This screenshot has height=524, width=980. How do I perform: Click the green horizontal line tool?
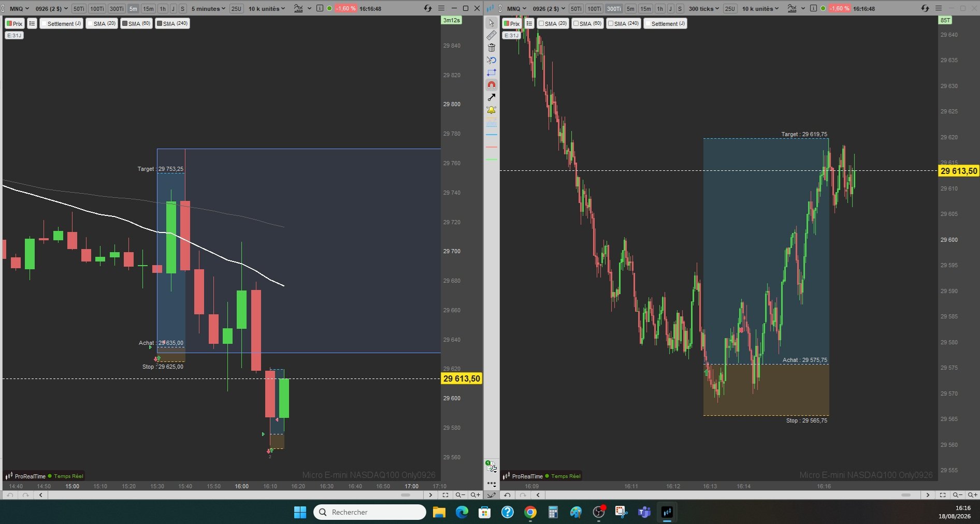click(x=492, y=159)
